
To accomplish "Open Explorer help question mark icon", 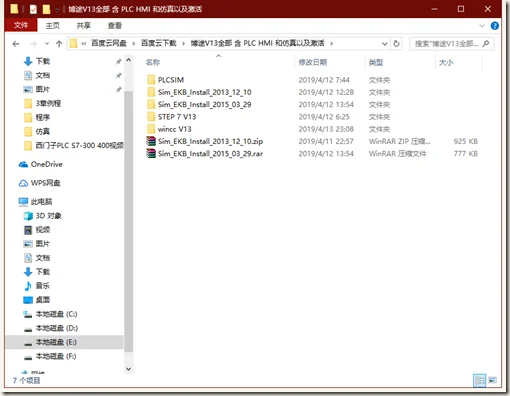I will click(x=495, y=26).
